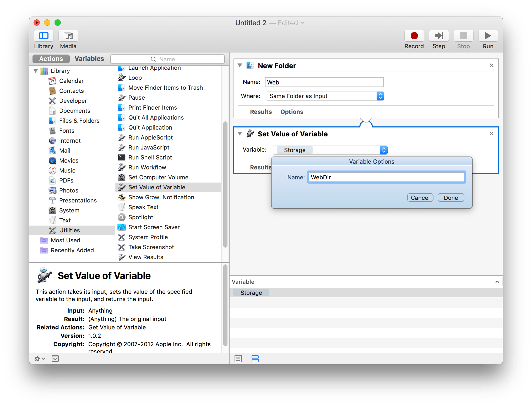Select Set Computer Volume action

click(x=158, y=177)
